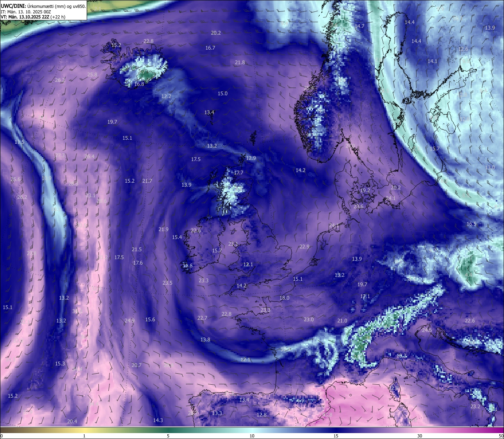
Task: Click the 11.6 value on southwest Ireland
Action: coord(187,265)
